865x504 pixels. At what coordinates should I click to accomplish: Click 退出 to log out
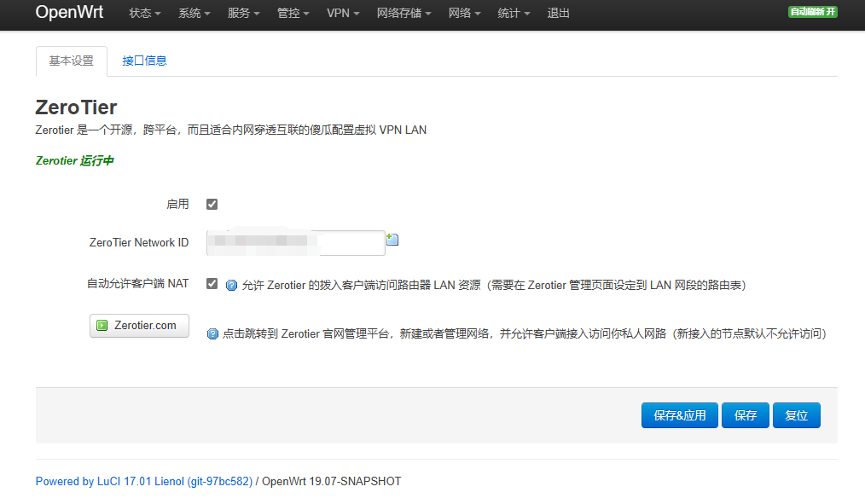click(558, 14)
